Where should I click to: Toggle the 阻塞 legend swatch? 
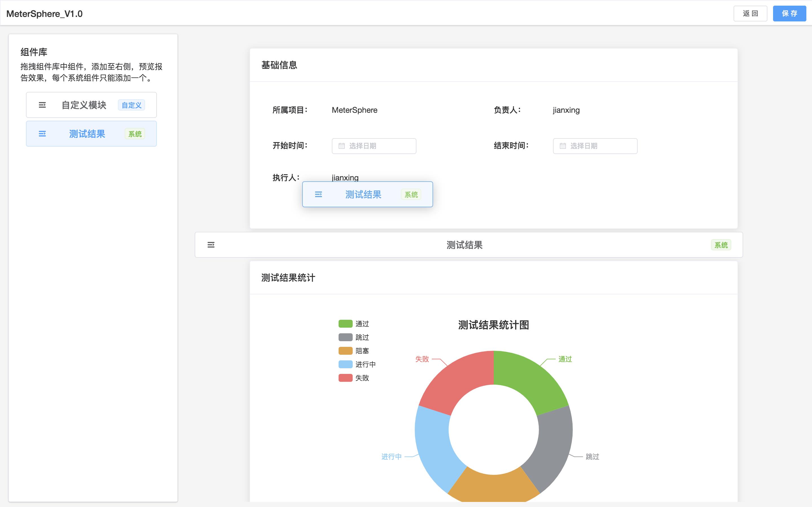tap(345, 351)
